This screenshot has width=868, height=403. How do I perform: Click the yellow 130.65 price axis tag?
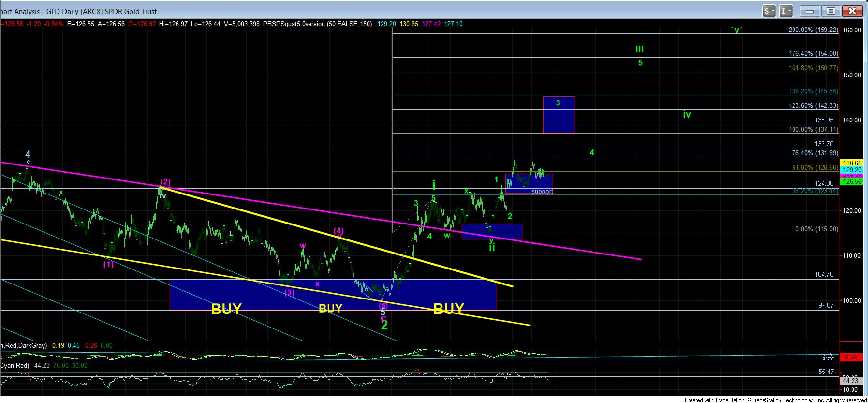coord(852,163)
